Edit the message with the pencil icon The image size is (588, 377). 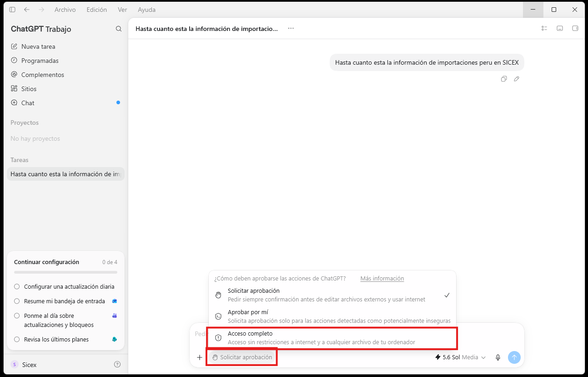tap(517, 79)
